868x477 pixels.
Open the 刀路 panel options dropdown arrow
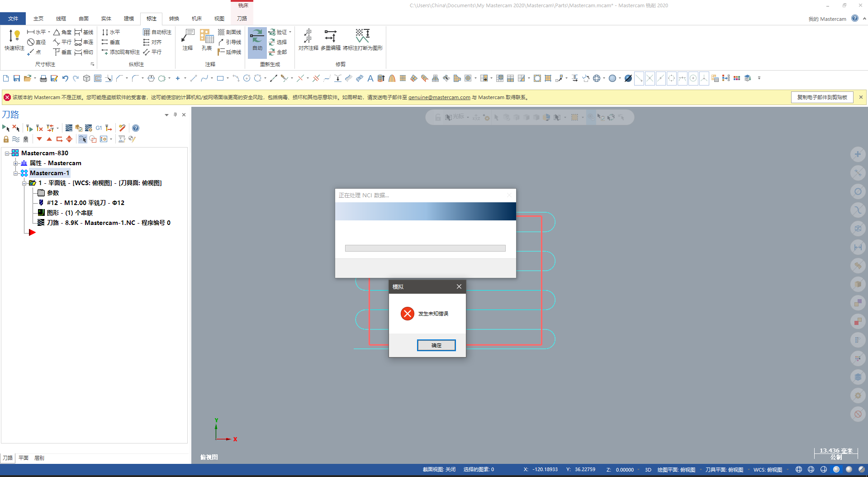166,115
